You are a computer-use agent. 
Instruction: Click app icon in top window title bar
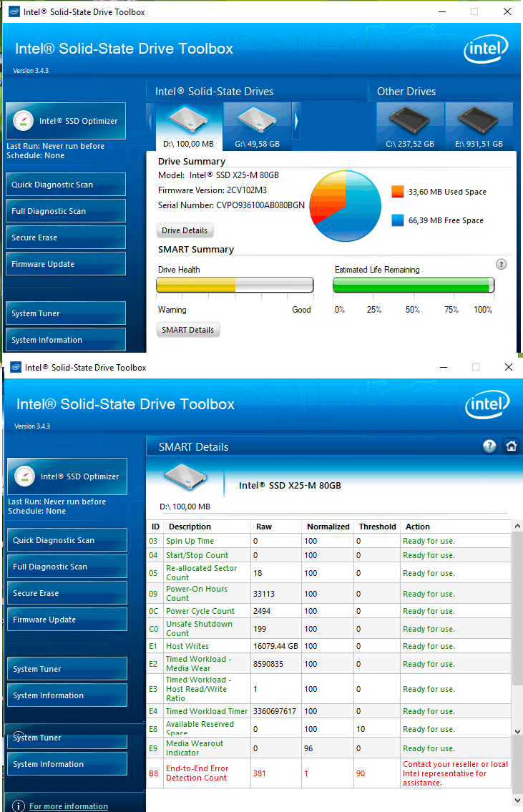14,11
